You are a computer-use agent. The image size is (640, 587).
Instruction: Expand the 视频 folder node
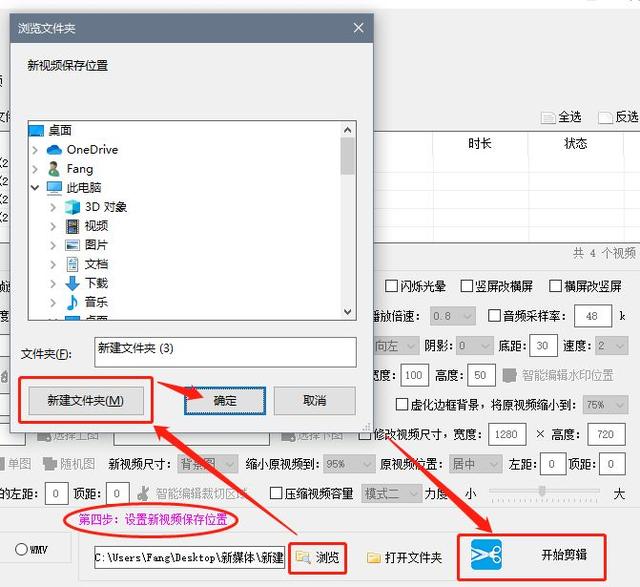click(53, 226)
